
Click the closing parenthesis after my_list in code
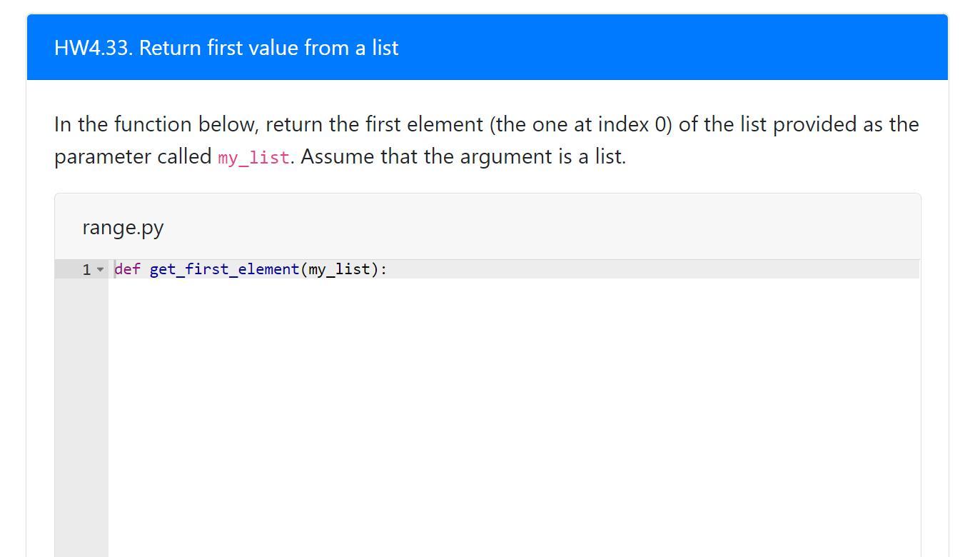tap(374, 269)
